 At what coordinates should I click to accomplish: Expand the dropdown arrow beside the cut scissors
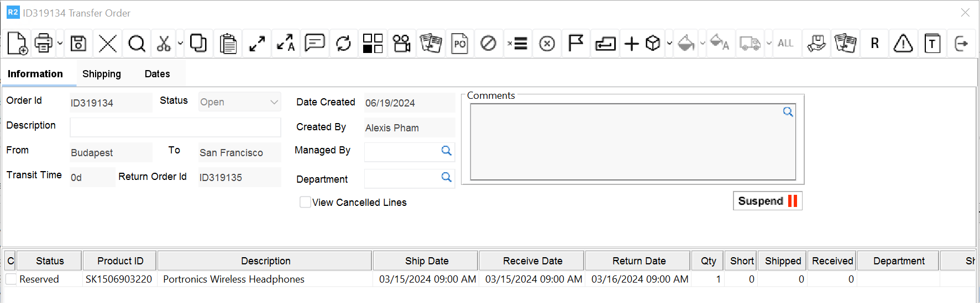[180, 43]
